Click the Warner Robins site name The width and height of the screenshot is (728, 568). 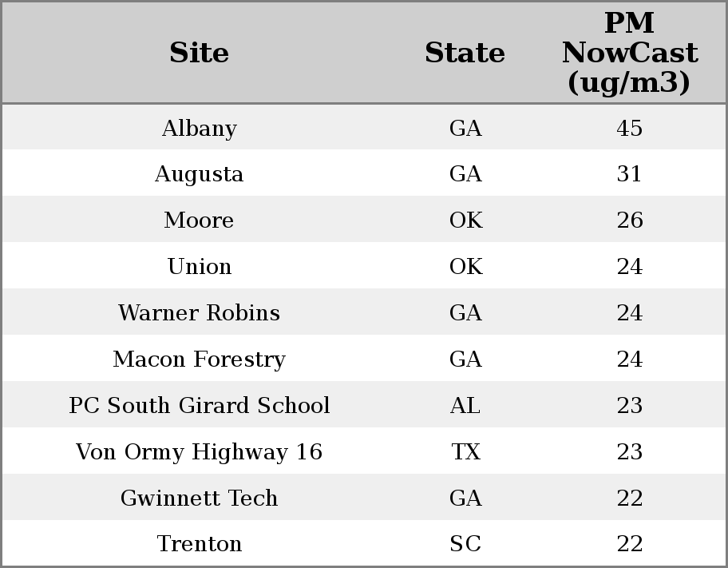click(199, 313)
